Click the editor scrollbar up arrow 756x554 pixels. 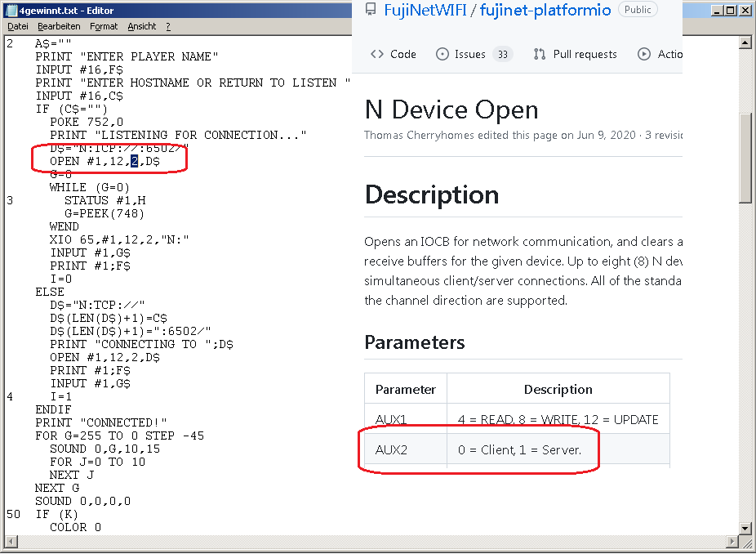pos(745,42)
